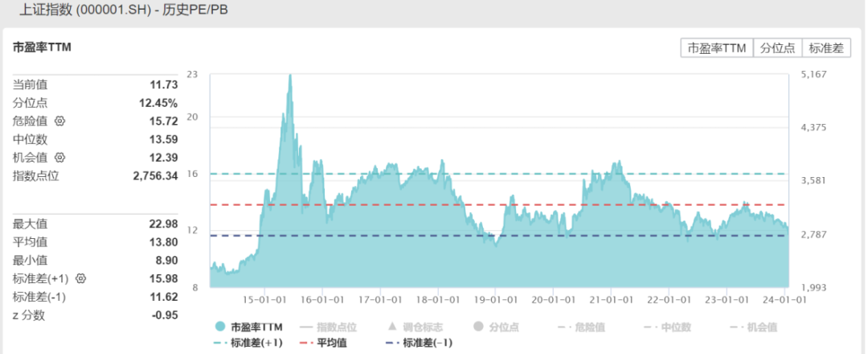Click the 市盈率TTM legend circle marker
This screenshot has height=354, width=868.
pyautogui.click(x=219, y=327)
